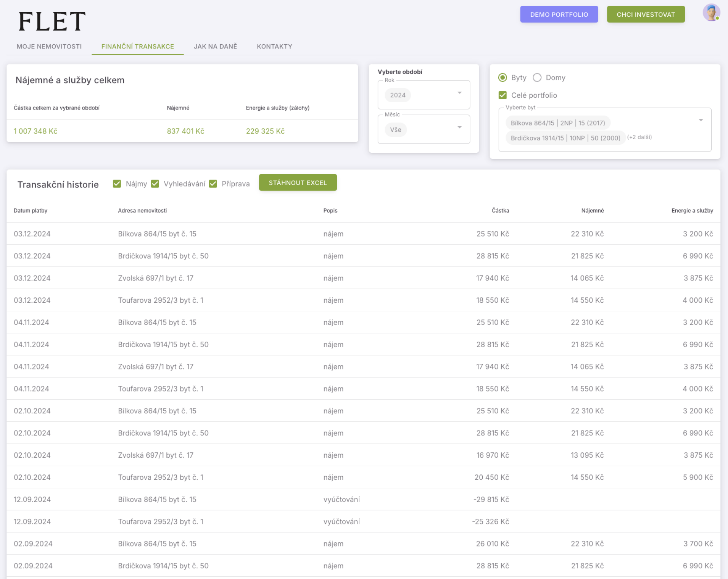Image resolution: width=728 pixels, height=579 pixels.
Task: Uncheck the Celé portfolio checkbox
Action: tap(502, 95)
